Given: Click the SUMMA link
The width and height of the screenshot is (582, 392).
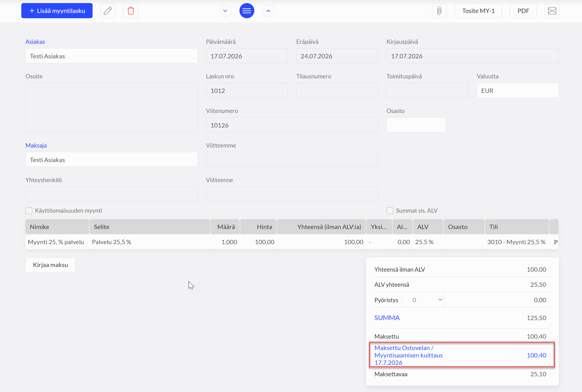Looking at the screenshot, I should (387, 318).
